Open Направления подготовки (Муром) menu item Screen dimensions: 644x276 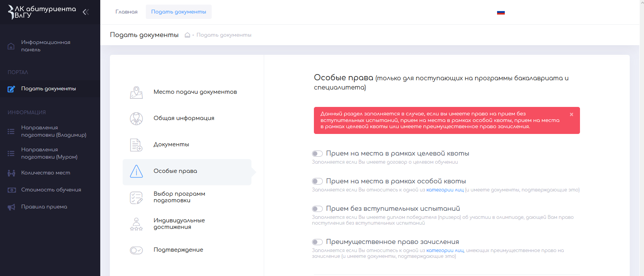click(50, 153)
